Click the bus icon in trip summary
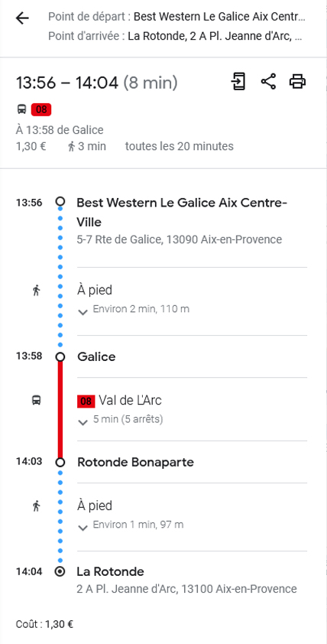 21,109
